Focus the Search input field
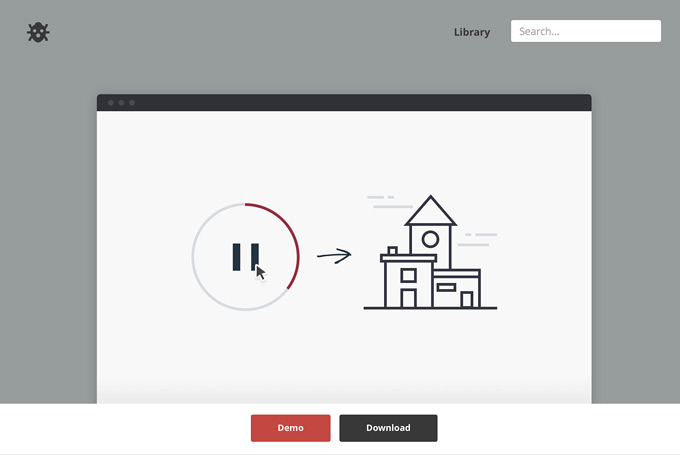This screenshot has width=680, height=455. tap(585, 31)
